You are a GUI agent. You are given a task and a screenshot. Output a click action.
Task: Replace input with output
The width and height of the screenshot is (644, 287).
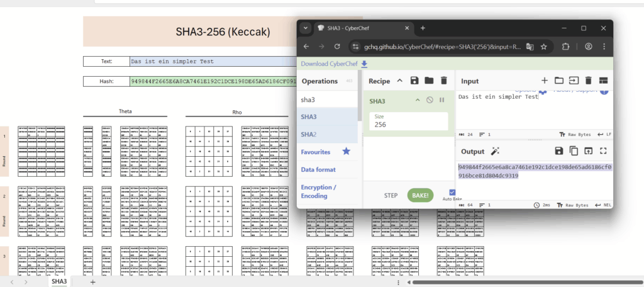588,151
